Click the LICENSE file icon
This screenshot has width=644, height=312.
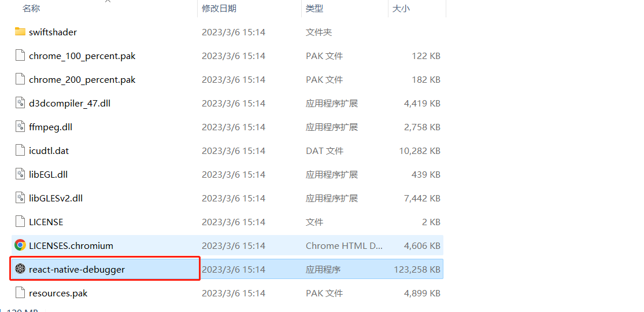20,222
